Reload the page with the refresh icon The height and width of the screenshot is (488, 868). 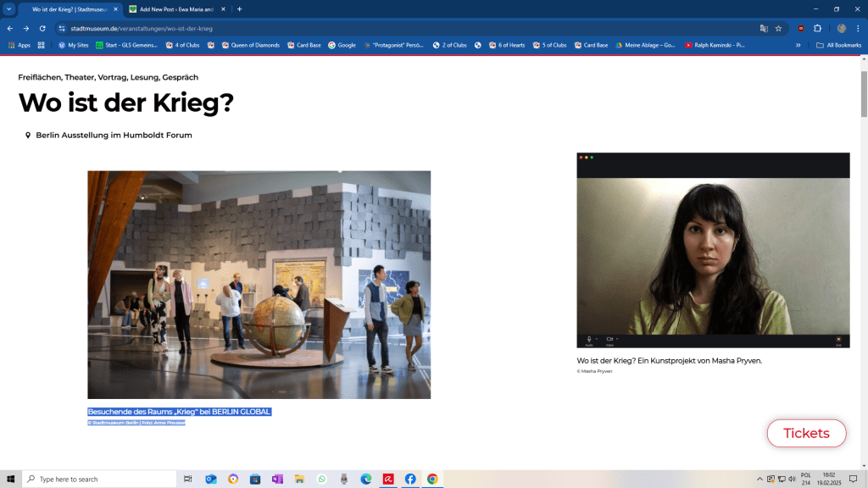[42, 28]
